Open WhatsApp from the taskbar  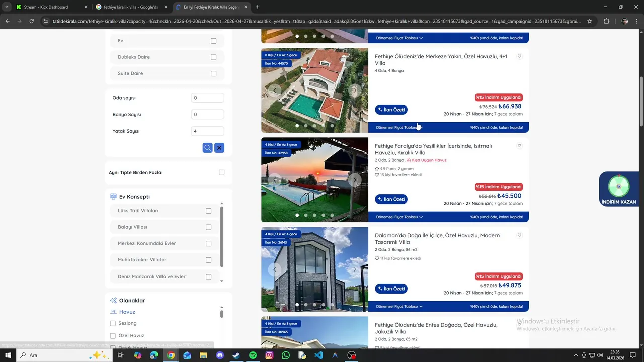tap(286, 355)
